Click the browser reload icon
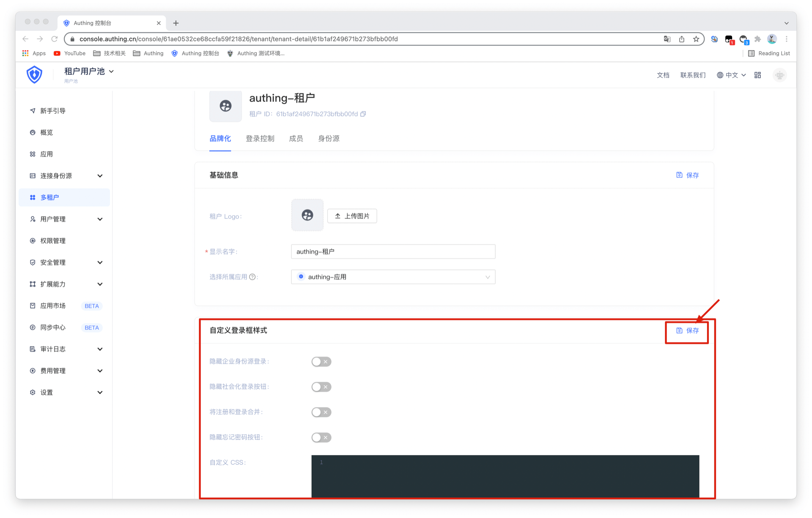 click(54, 39)
